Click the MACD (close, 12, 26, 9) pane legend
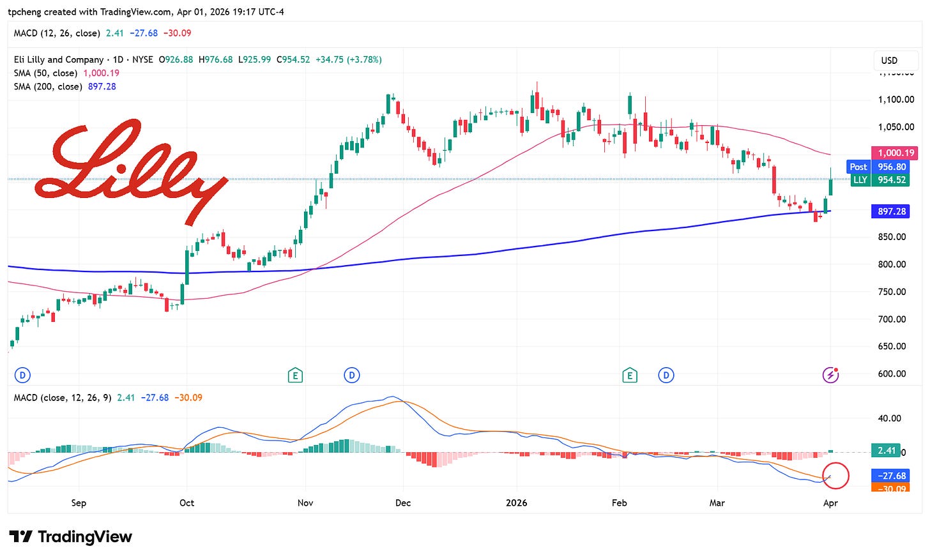This screenshot has width=930, height=560. point(63,397)
